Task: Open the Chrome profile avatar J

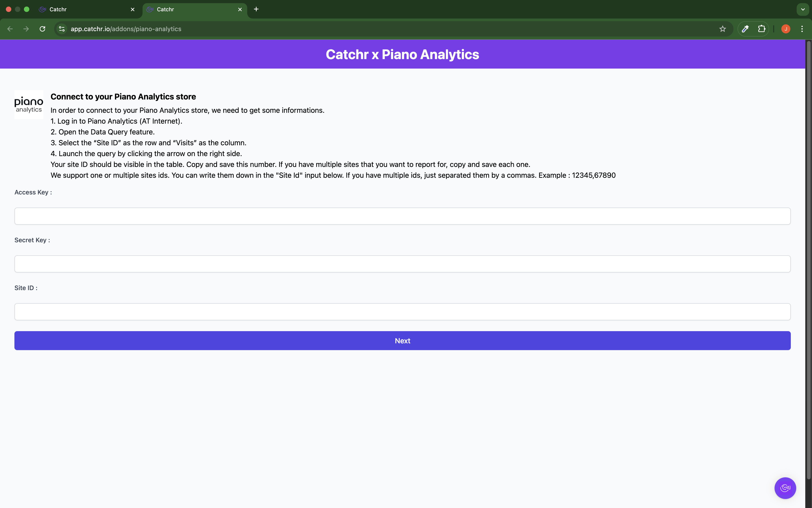Action: click(x=785, y=29)
